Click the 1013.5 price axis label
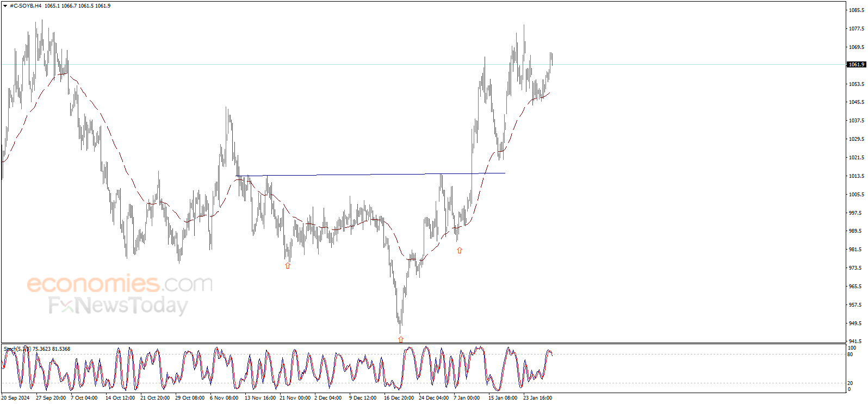 pos(857,176)
